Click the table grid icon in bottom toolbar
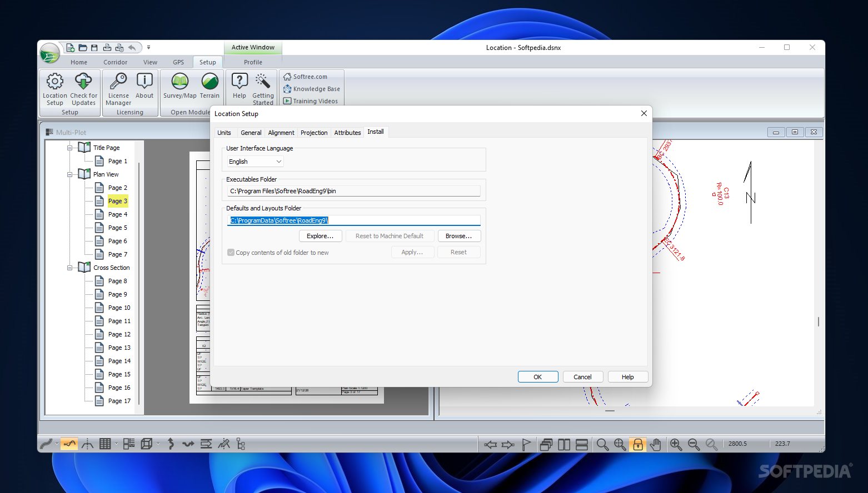 [x=105, y=444]
